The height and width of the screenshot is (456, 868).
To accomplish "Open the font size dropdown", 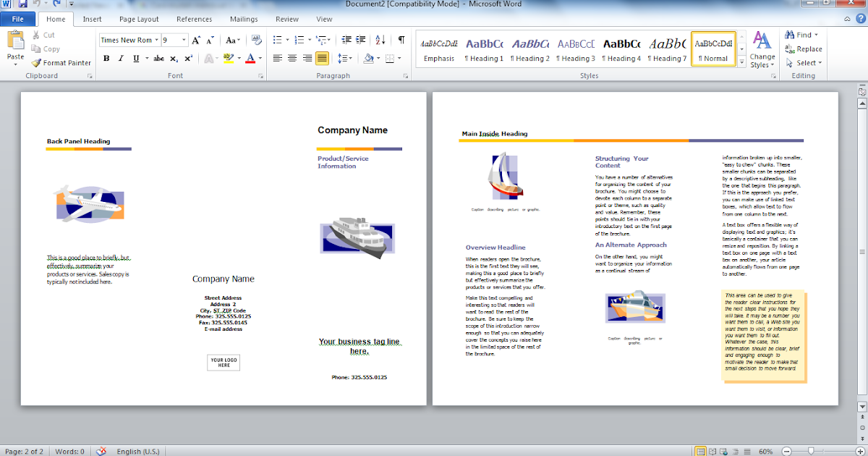I will pyautogui.click(x=184, y=39).
